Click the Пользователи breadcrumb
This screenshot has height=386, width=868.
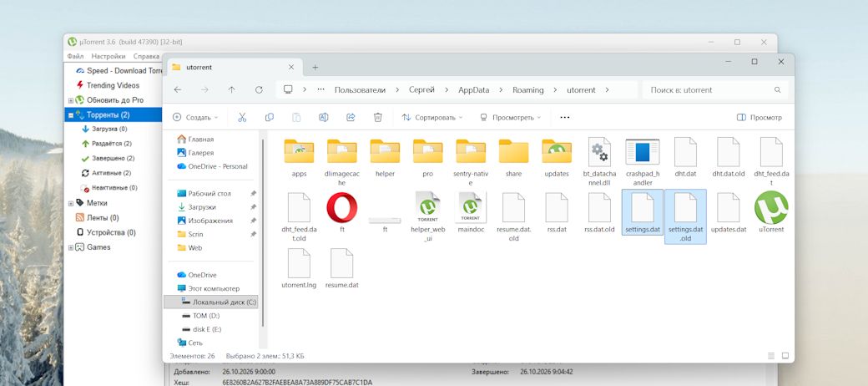coord(360,89)
